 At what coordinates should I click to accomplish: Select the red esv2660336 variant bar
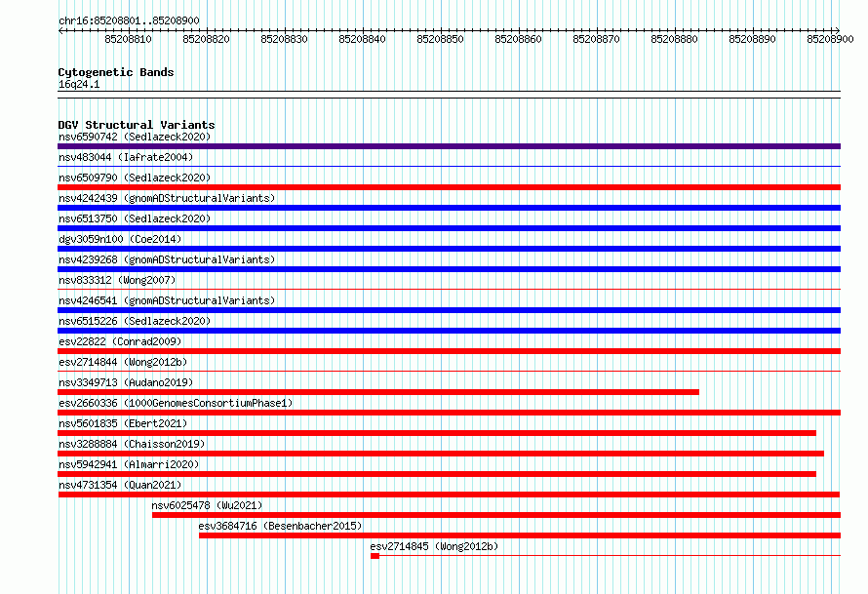coord(449,413)
